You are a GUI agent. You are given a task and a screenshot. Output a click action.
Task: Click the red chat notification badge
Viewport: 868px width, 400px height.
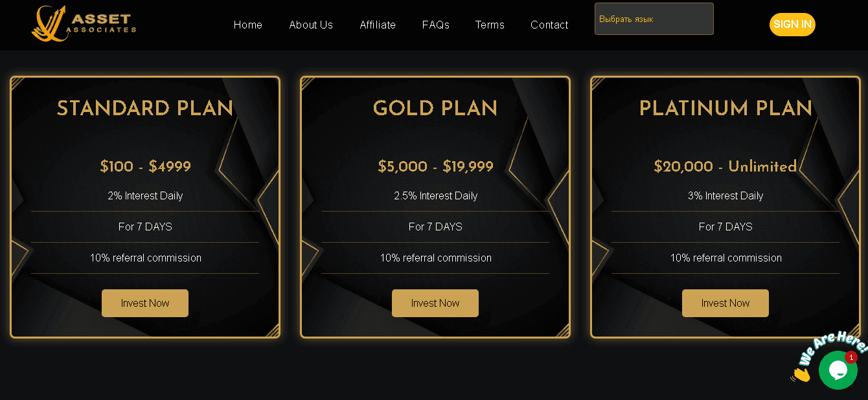point(851,357)
